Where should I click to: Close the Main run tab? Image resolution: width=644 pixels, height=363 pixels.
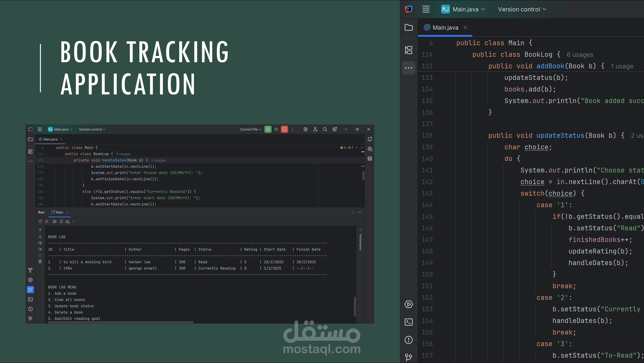point(67,212)
